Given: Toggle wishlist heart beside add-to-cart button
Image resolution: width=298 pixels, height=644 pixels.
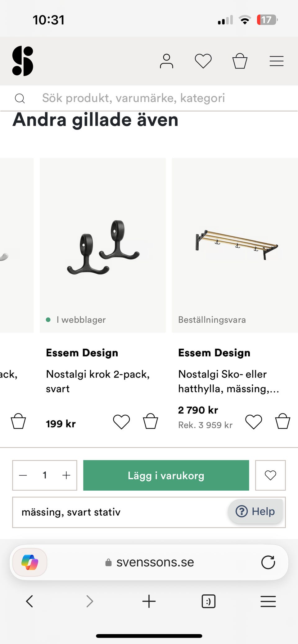Looking at the screenshot, I should point(270,475).
